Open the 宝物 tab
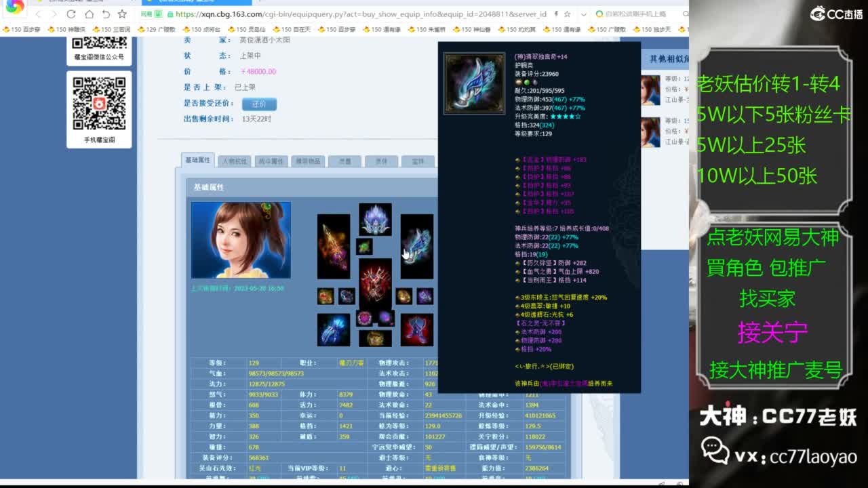The height and width of the screenshot is (488, 868). point(418,161)
